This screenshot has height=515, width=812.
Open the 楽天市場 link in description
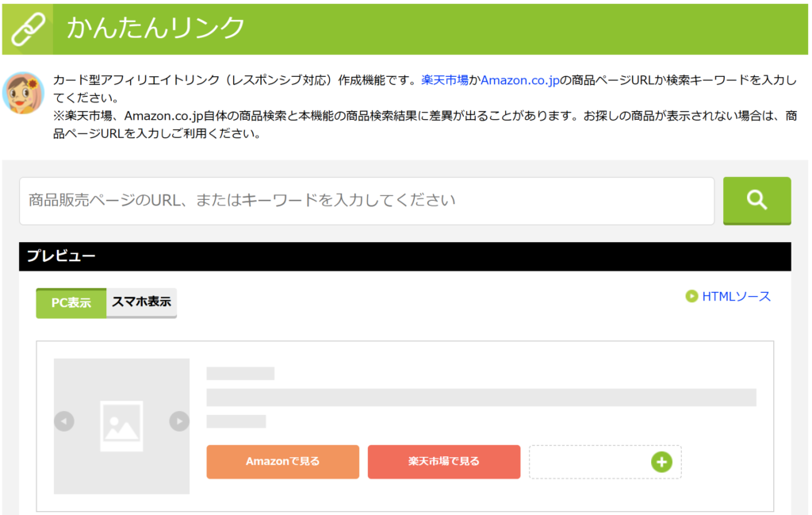click(x=445, y=80)
